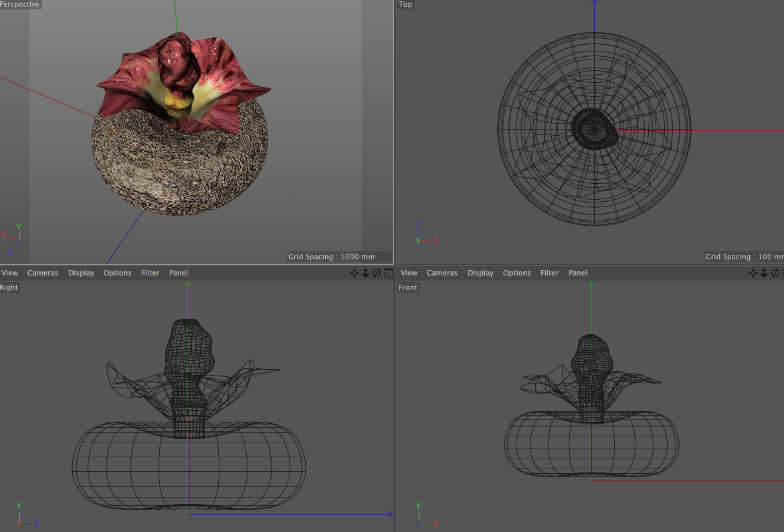Click the move camera icon in Front viewport
The image size is (784, 532).
(753, 273)
